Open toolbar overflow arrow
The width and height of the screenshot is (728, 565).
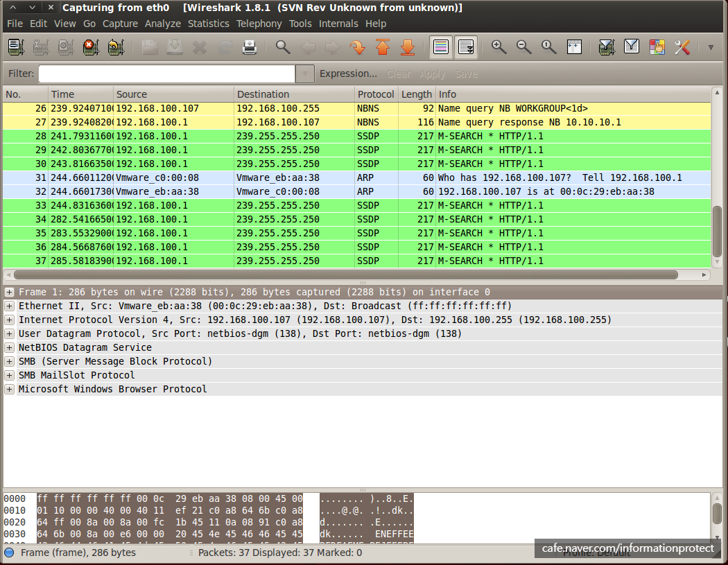click(711, 47)
